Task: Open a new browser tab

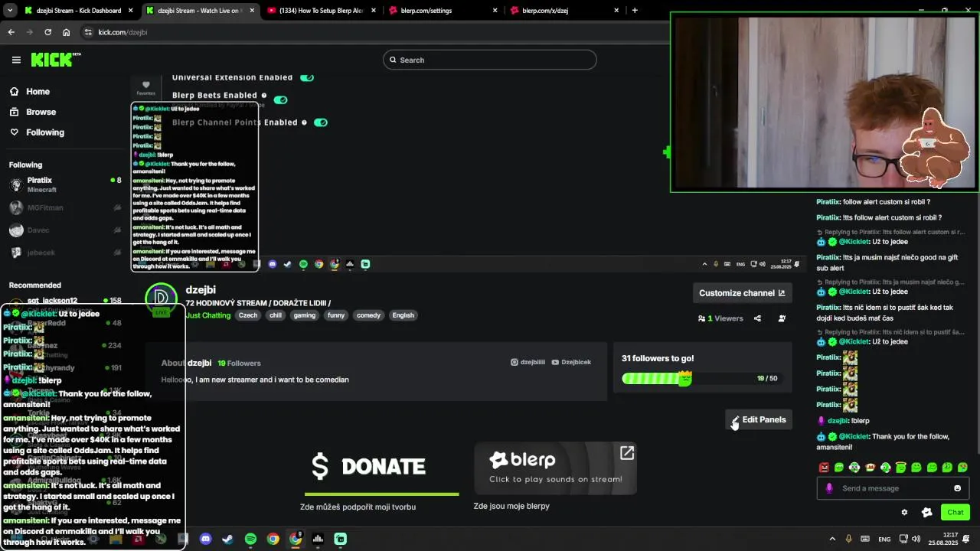Action: [635, 11]
